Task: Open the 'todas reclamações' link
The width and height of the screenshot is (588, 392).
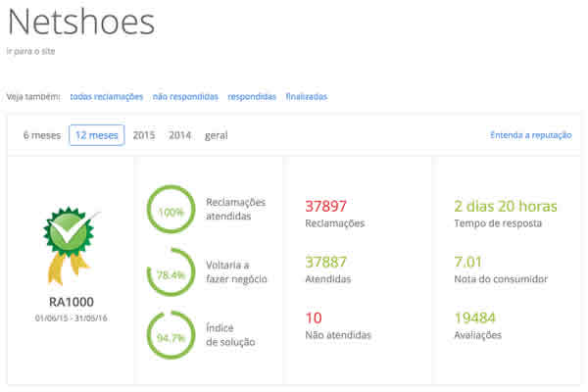Action: pyautogui.click(x=106, y=96)
